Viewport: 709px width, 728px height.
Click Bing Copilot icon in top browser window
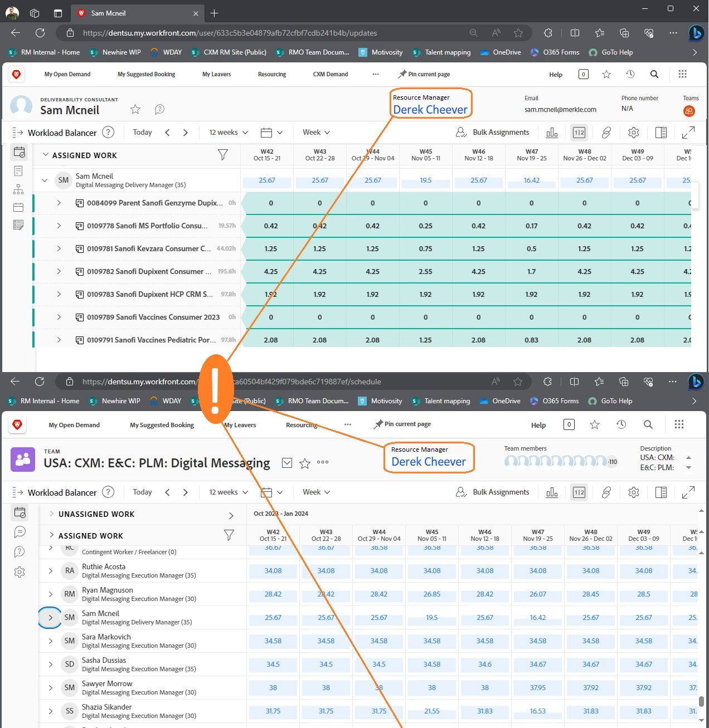(x=696, y=33)
